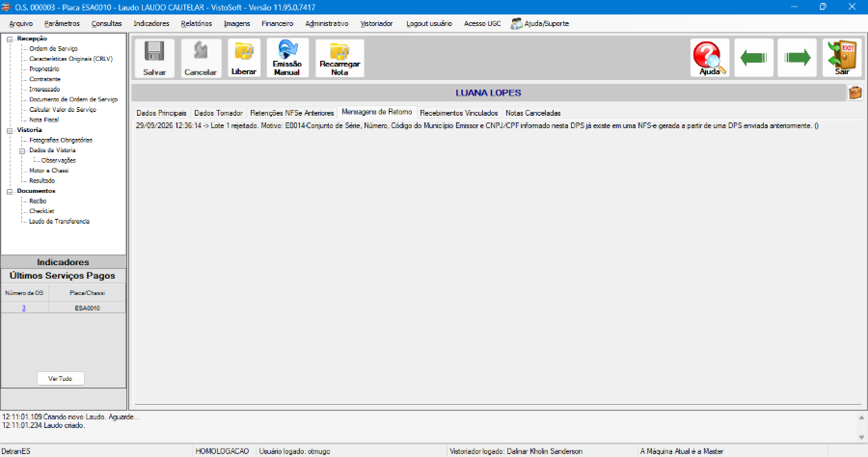Select Proprietário in the tree
The width and height of the screenshot is (868, 457).
pos(43,69)
